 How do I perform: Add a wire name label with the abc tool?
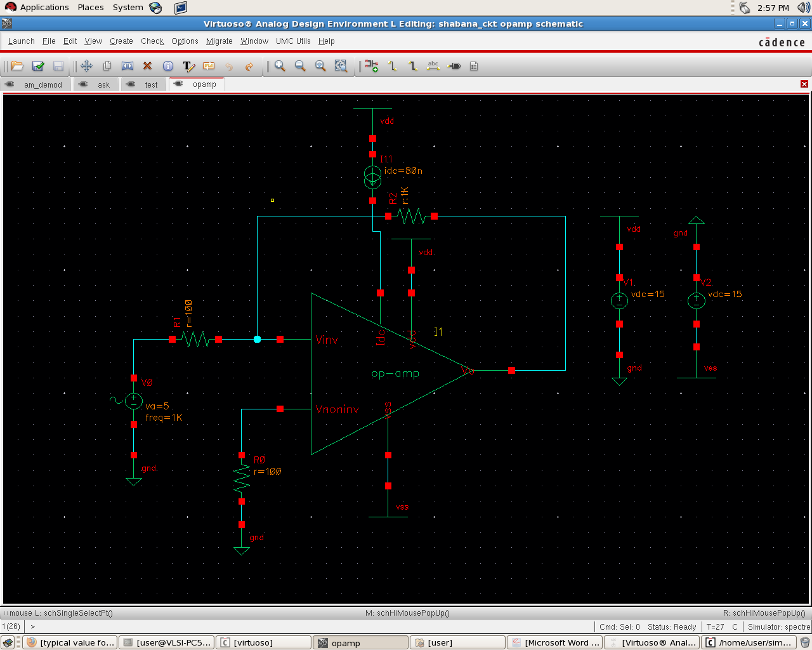pos(433,66)
